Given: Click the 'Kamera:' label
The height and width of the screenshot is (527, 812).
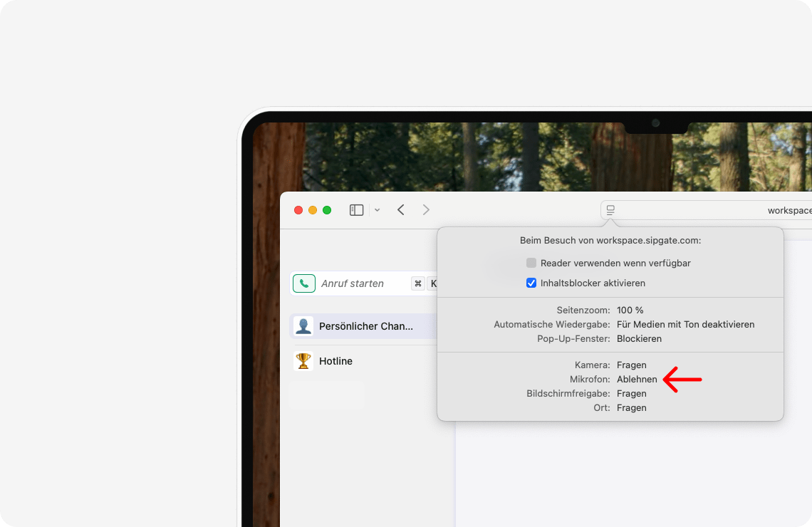Looking at the screenshot, I should (x=593, y=365).
